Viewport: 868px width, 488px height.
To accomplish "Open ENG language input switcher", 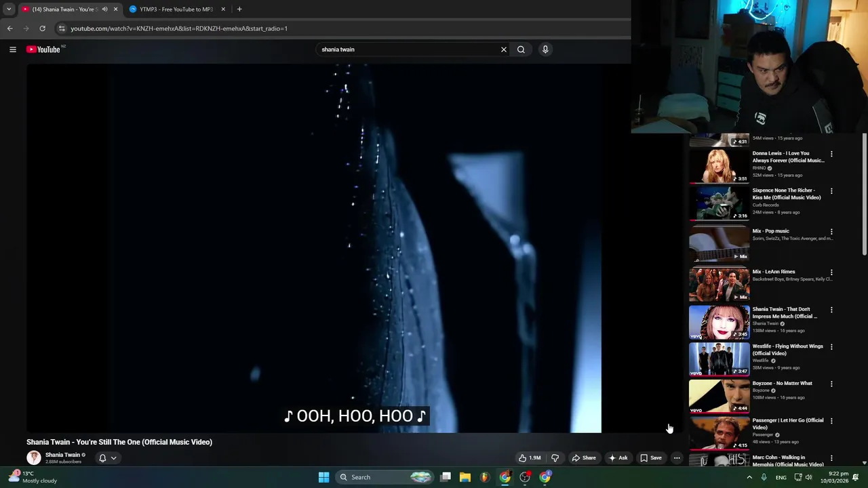I will (x=781, y=477).
